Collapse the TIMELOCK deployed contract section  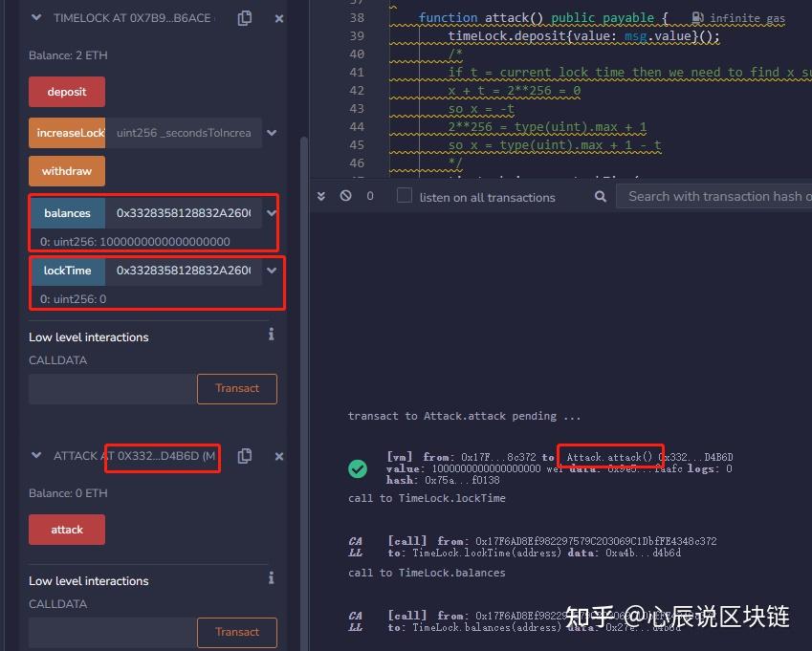[x=35, y=17]
